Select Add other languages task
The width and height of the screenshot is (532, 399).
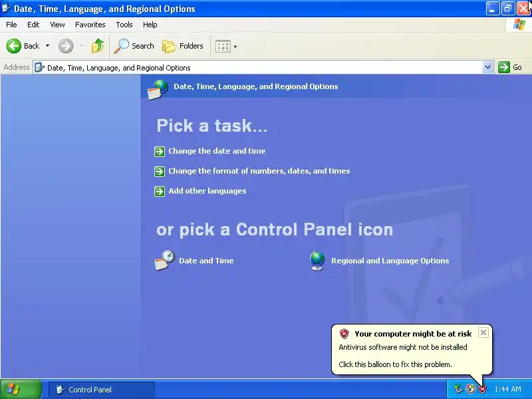click(x=207, y=191)
